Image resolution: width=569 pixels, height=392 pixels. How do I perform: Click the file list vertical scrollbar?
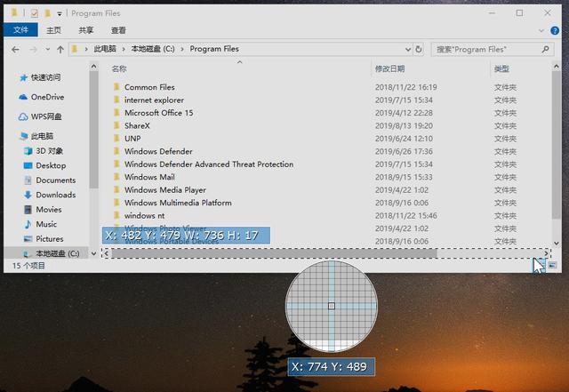click(x=556, y=145)
